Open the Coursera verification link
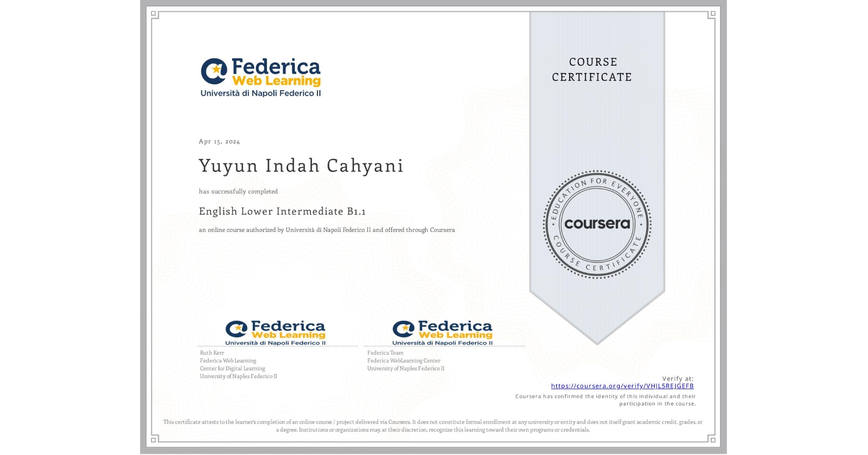 (x=622, y=386)
